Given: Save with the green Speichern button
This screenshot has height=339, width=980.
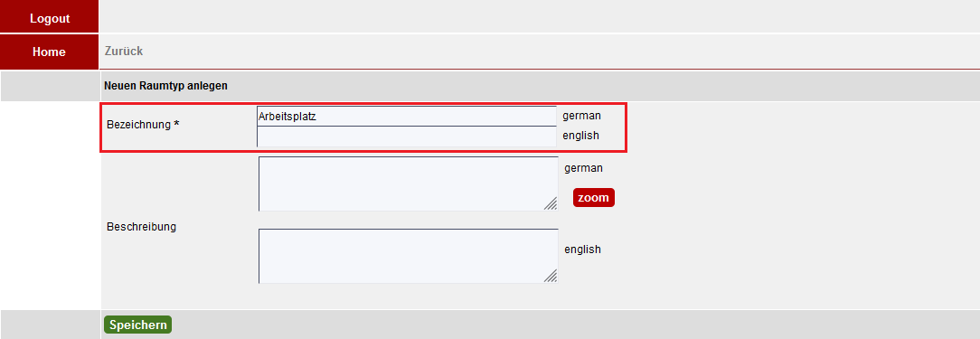Looking at the screenshot, I should point(137,325).
